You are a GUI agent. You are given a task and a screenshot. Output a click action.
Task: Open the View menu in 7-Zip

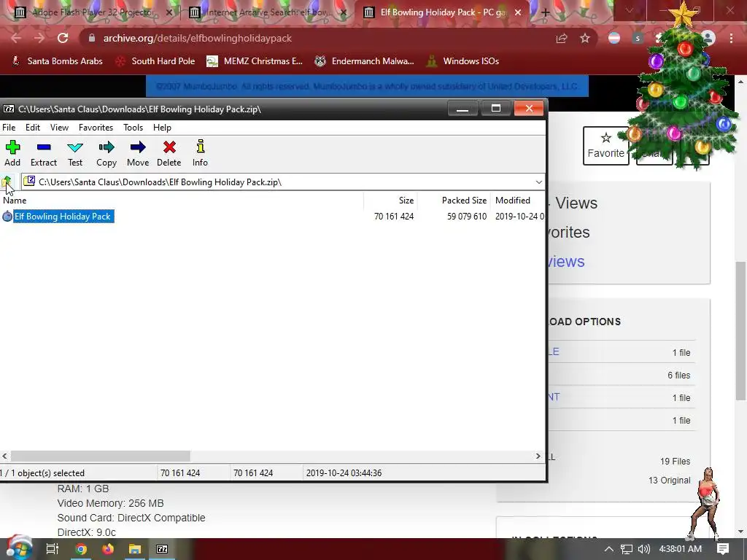click(x=59, y=128)
